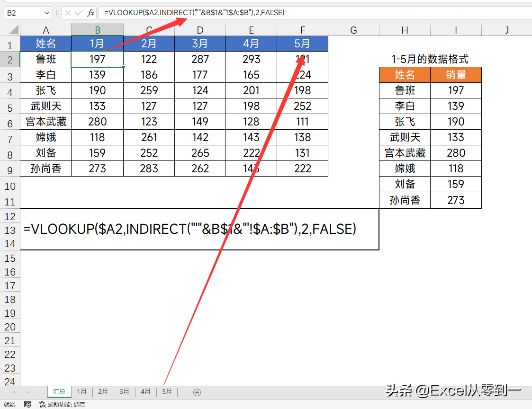Add a new sheet with plus icon

(197, 392)
